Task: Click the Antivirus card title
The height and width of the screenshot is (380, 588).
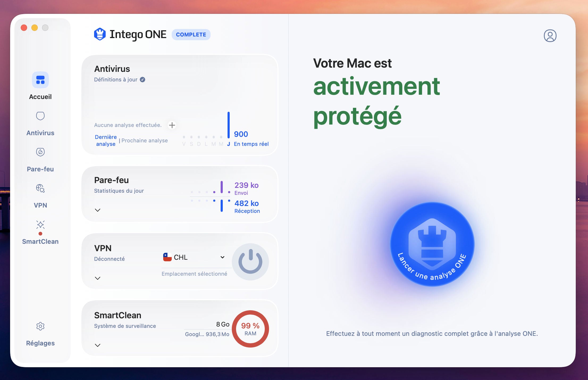Action: pyautogui.click(x=112, y=69)
